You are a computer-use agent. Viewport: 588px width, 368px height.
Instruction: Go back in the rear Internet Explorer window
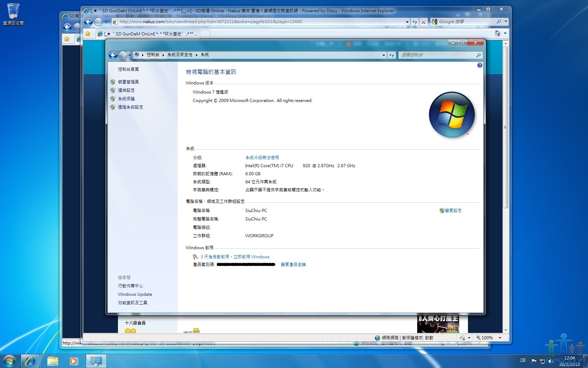pyautogui.click(x=68, y=27)
